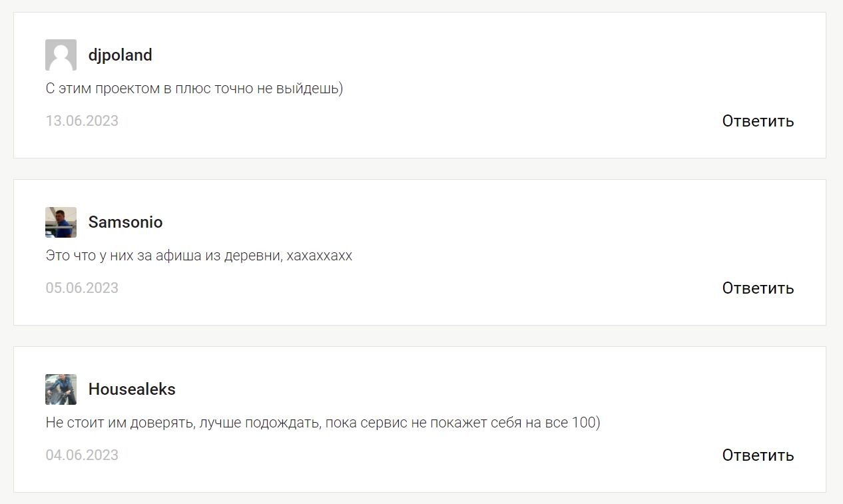This screenshot has width=843, height=504.
Task: Click the "100)" at the end of Housealeks's comment
Action: [x=586, y=423]
